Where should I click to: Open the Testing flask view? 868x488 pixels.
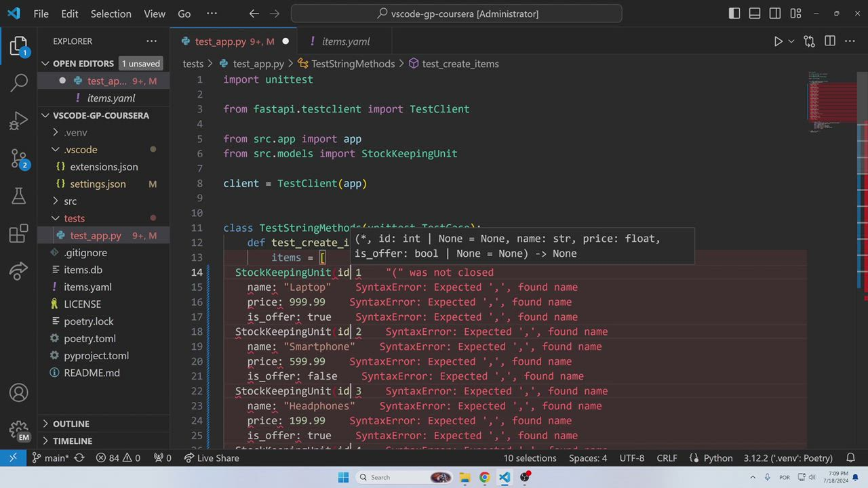pyautogui.click(x=19, y=197)
